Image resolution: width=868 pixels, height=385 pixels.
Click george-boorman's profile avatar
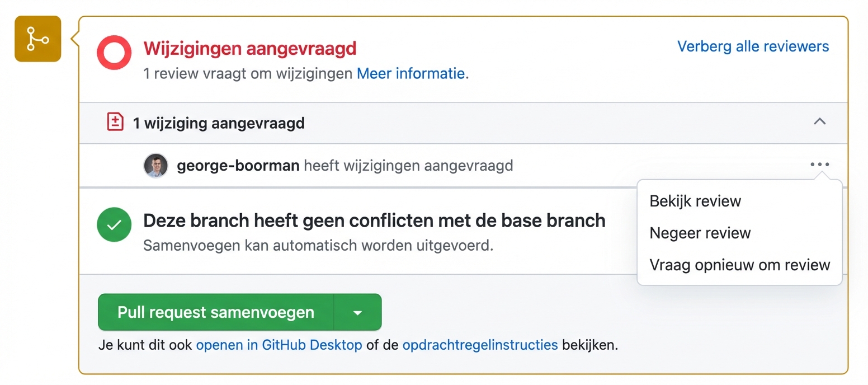click(x=155, y=165)
